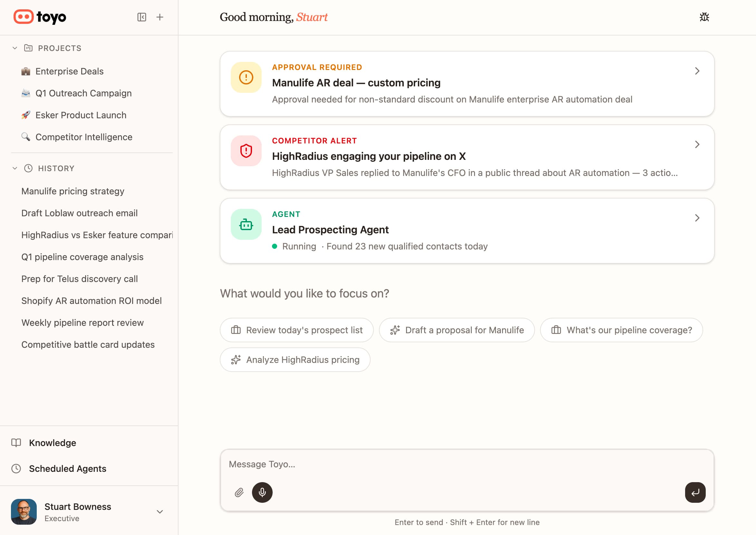Collapse the sidebar panel icon
The width and height of the screenshot is (756, 535).
(x=142, y=17)
